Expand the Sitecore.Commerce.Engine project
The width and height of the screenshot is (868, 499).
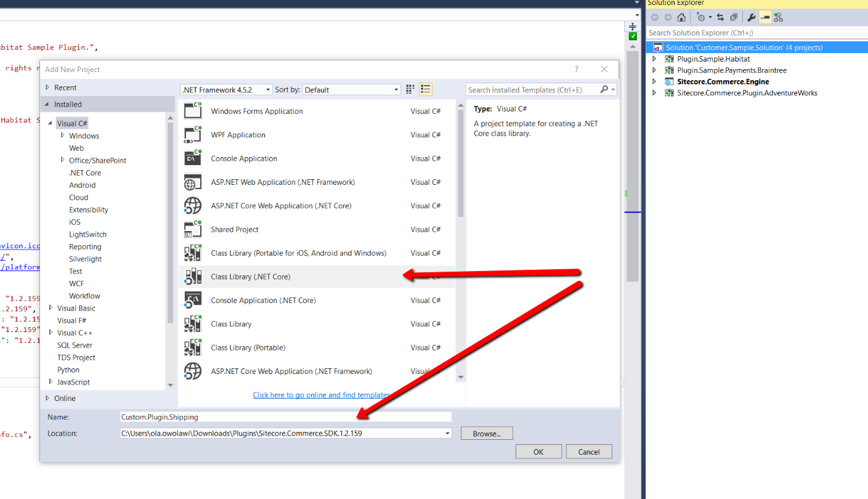(x=654, y=81)
